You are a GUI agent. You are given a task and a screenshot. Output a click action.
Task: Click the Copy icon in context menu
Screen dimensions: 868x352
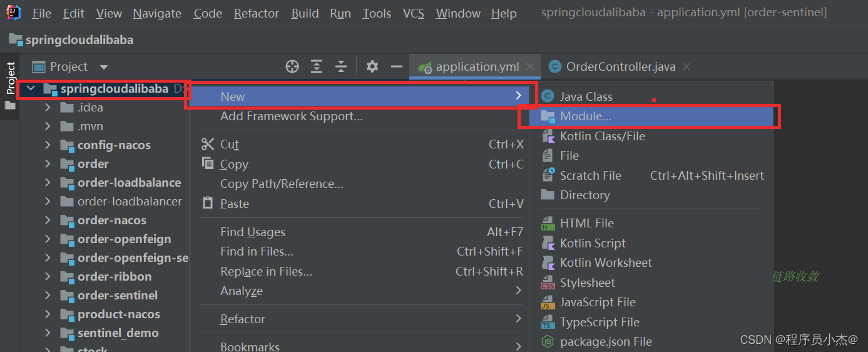click(208, 163)
